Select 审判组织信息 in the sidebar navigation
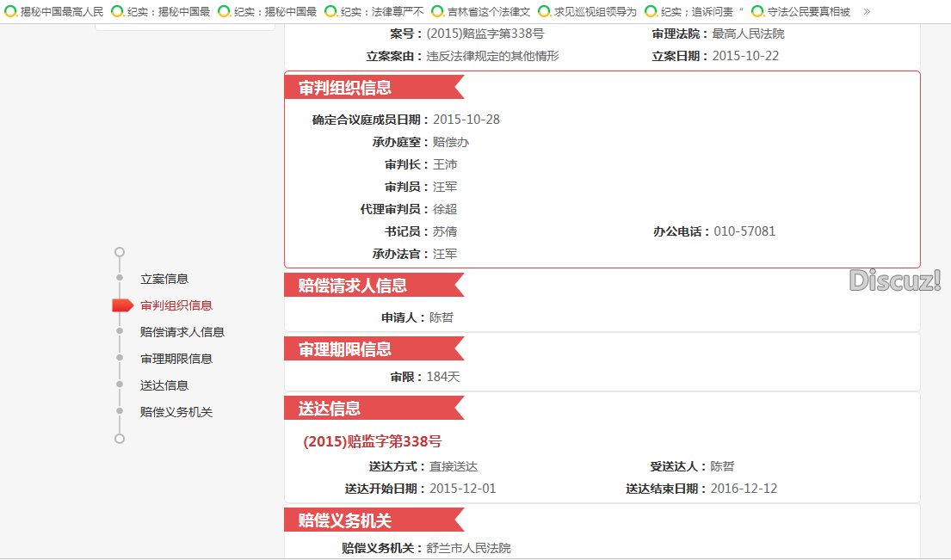This screenshot has height=560, width=951. (176, 305)
